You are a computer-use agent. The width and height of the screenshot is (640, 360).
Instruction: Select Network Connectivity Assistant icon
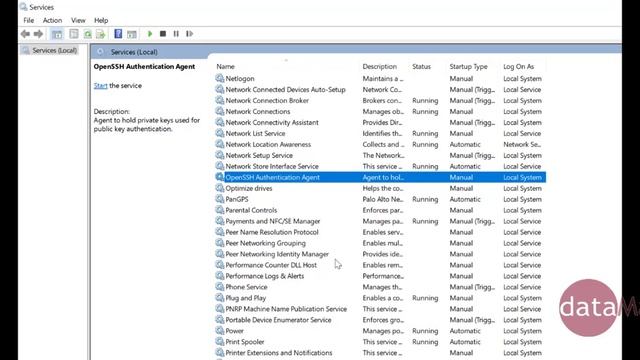220,122
